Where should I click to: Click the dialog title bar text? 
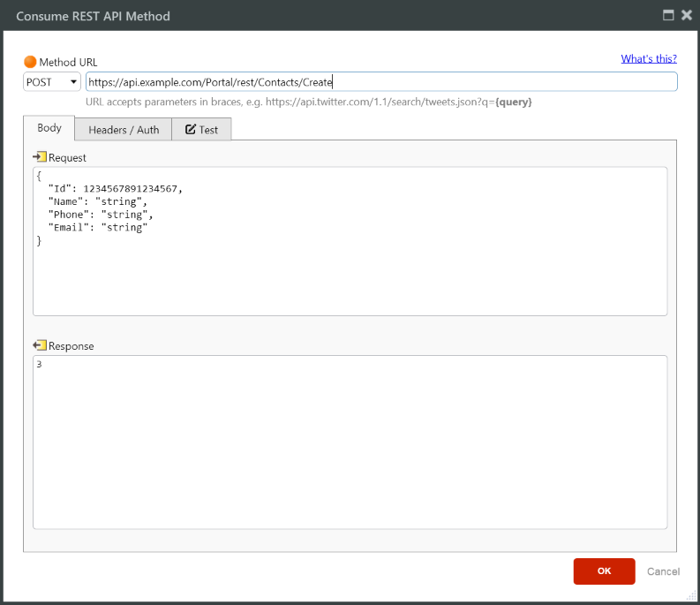(93, 16)
